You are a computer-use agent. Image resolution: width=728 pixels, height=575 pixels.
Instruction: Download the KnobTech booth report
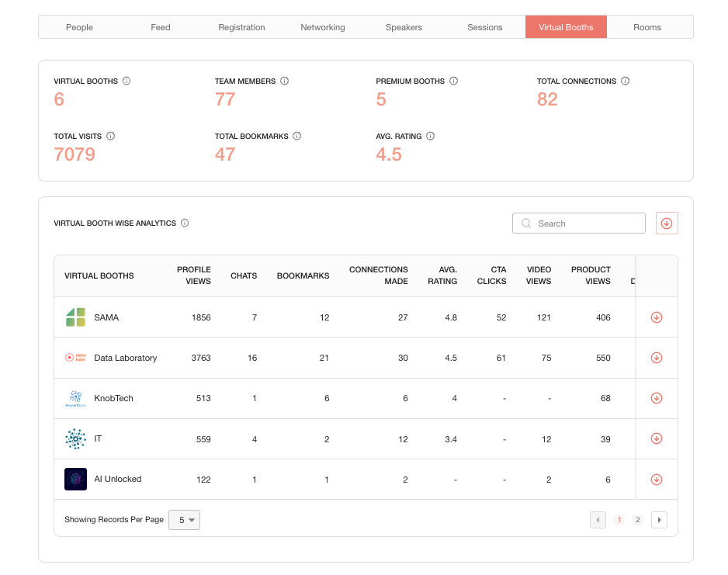(657, 398)
